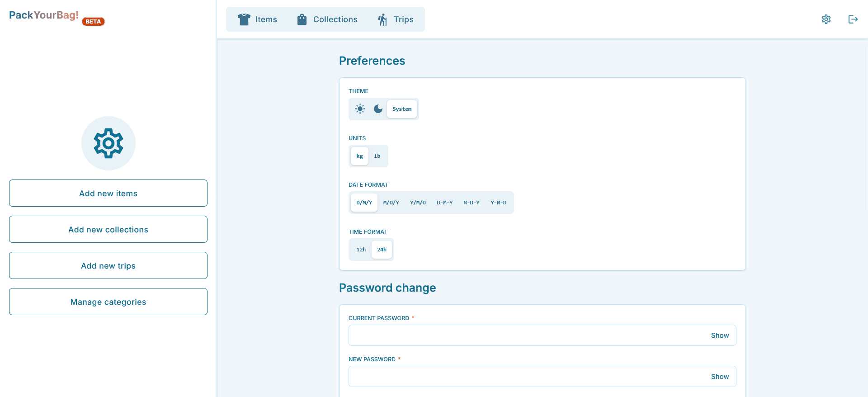Click the large gear icon in sidebar
868x397 pixels.
pyautogui.click(x=108, y=143)
